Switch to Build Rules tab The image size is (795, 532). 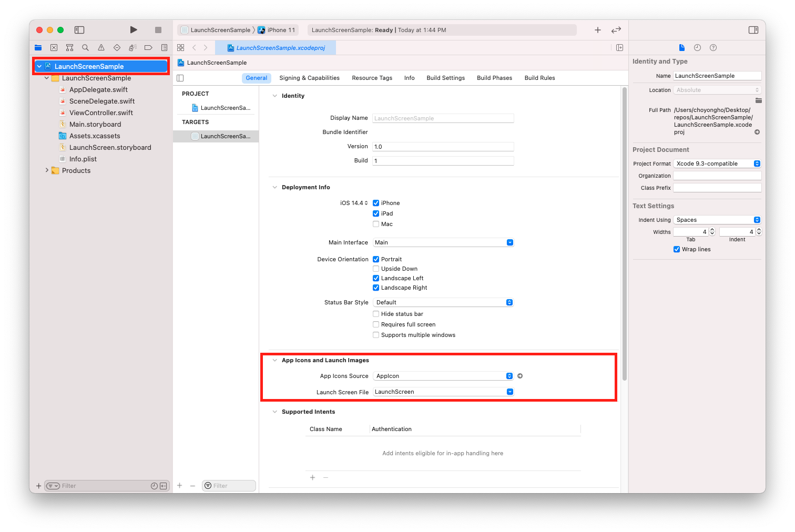539,78
